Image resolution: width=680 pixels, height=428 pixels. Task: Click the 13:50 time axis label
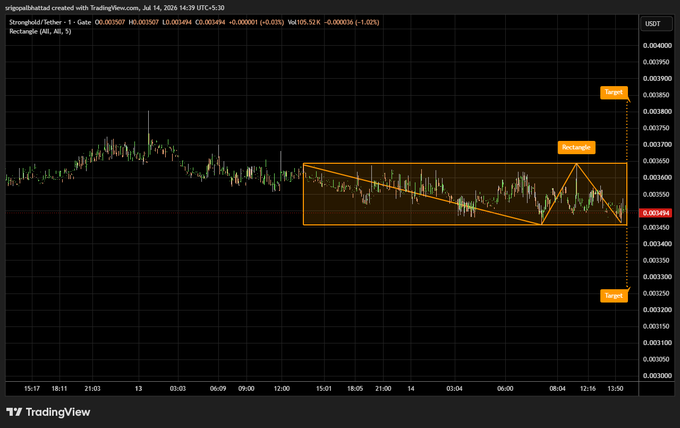coord(615,389)
